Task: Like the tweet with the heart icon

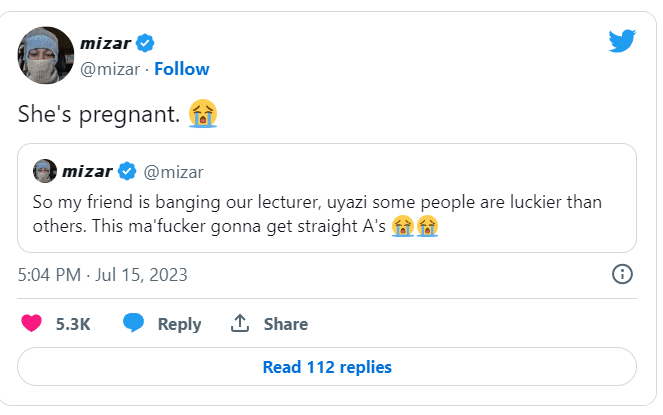Action: tap(31, 323)
